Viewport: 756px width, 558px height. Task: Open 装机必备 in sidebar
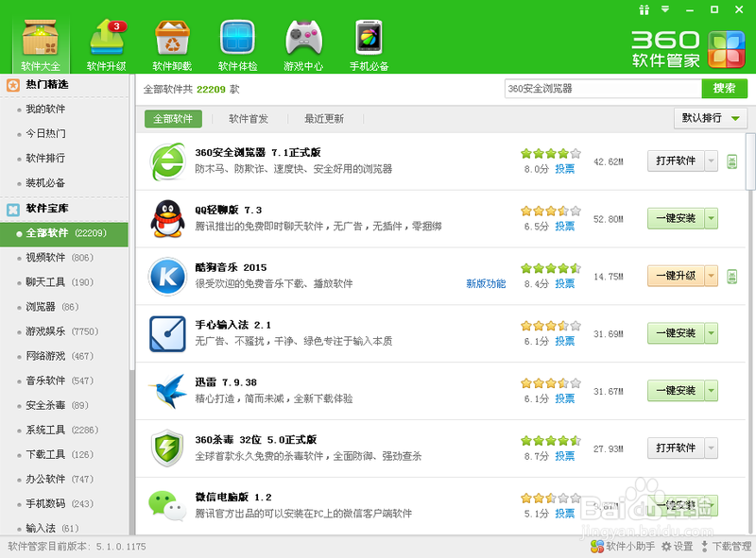click(x=45, y=182)
